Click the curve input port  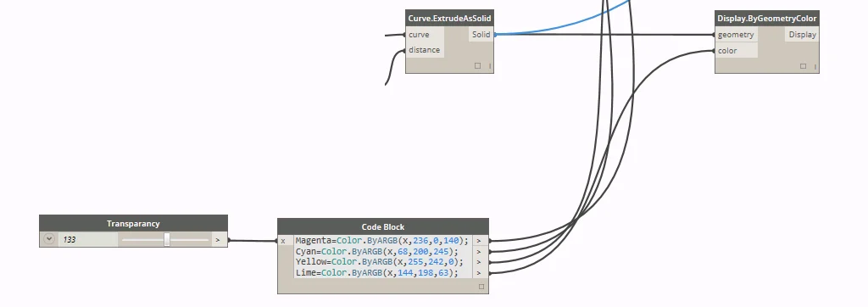point(425,35)
